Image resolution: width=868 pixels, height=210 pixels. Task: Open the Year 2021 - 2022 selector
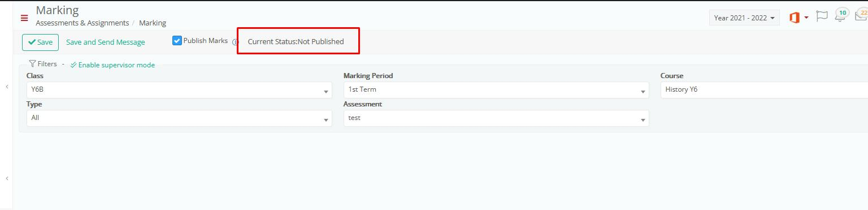(744, 18)
